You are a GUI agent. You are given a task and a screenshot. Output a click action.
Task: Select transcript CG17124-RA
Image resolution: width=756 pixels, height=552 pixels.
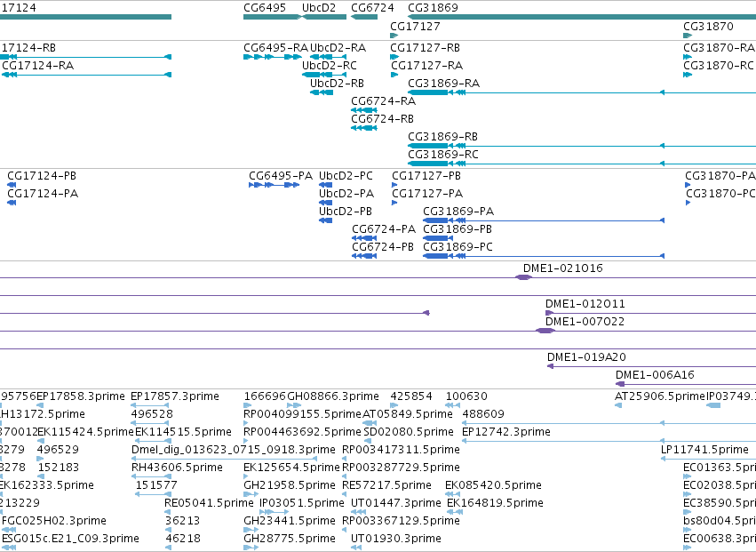pos(38,66)
